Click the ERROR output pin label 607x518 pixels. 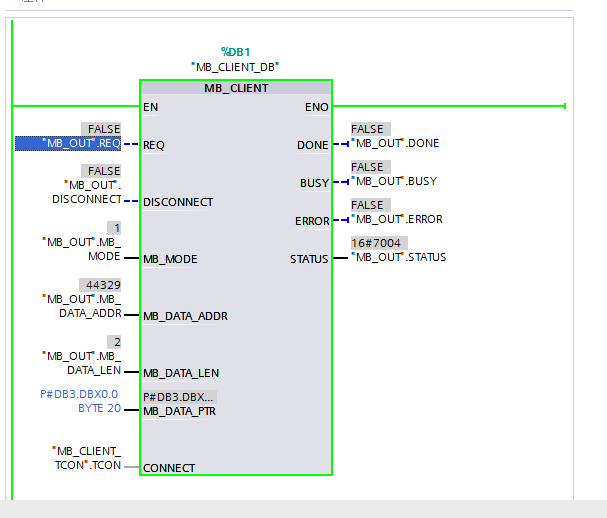point(312,221)
